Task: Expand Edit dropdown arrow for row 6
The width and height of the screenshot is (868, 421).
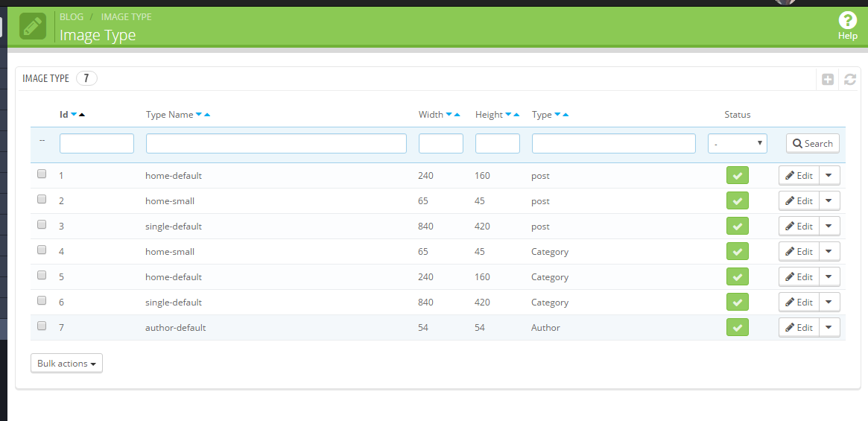Action: tap(829, 302)
